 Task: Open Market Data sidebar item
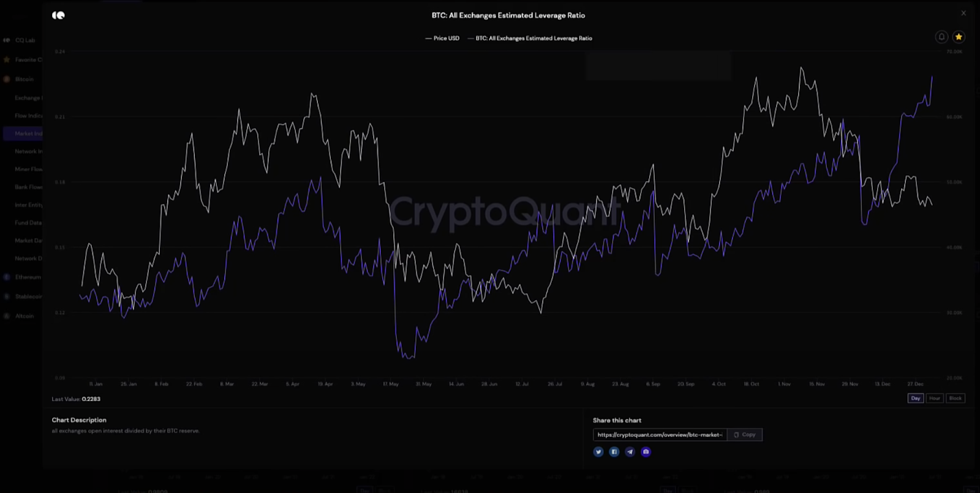pyautogui.click(x=28, y=241)
